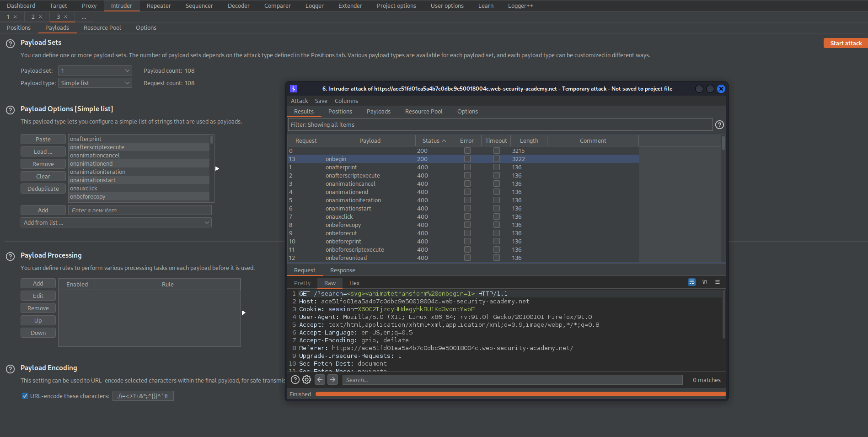The width and height of the screenshot is (868, 437).
Task: Open Attack menu in attack window
Action: (x=299, y=101)
